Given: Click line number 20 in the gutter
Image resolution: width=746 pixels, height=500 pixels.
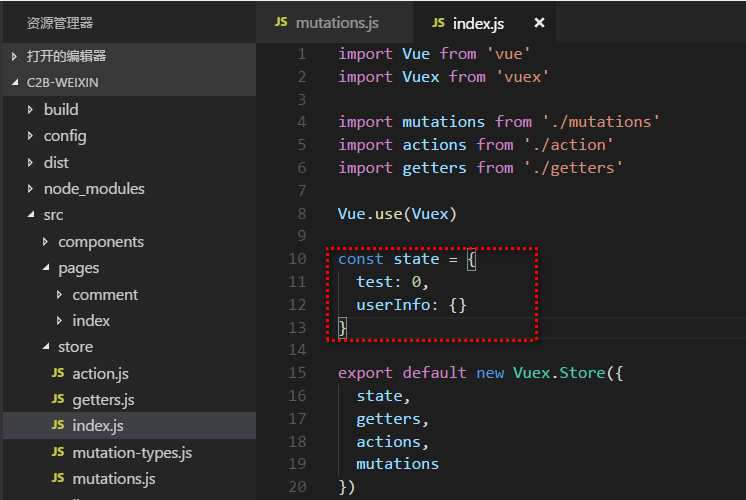Looking at the screenshot, I should point(297,487).
